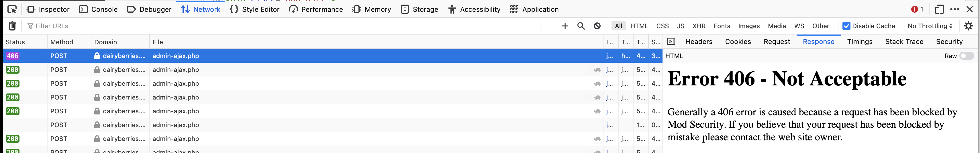Open No Throttling dropdown
The image size is (980, 153).
930,26
